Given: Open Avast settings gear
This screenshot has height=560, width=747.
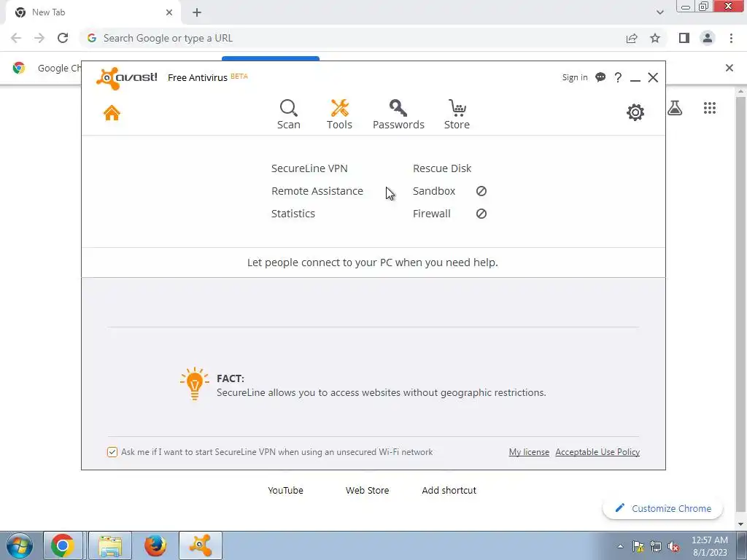Looking at the screenshot, I should 635,112.
